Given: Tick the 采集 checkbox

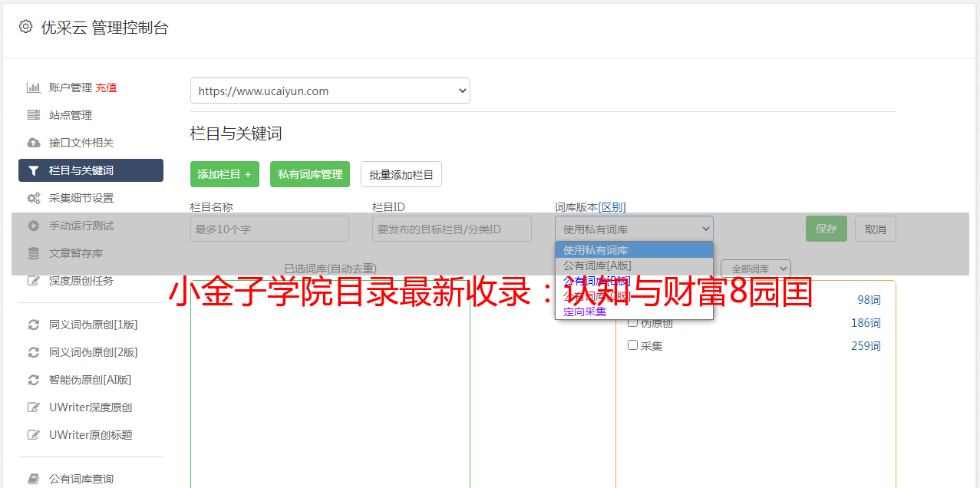Looking at the screenshot, I should [633, 345].
